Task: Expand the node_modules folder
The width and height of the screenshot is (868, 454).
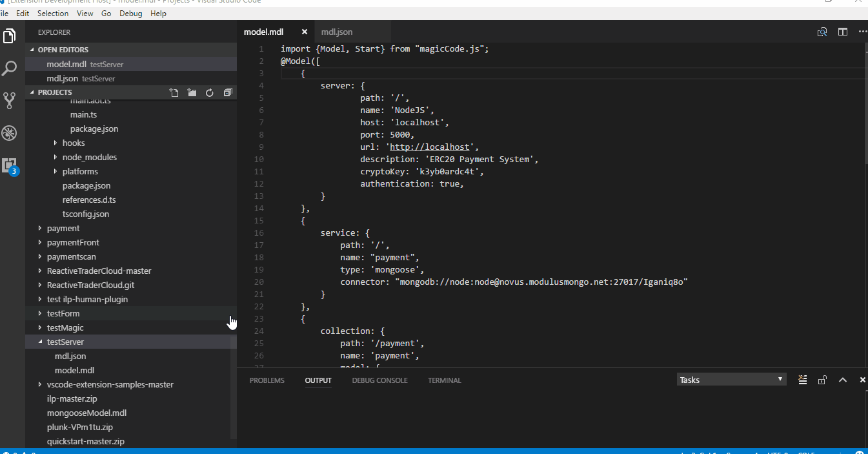Action: [131, 157]
